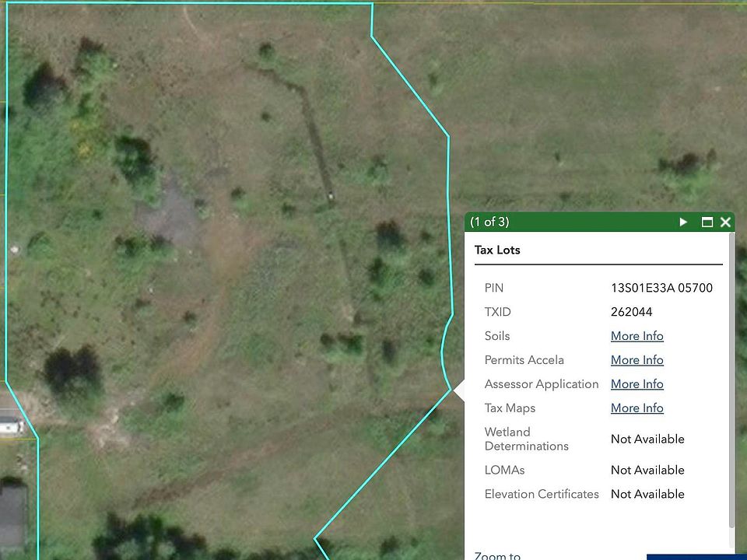
Task: Click the Zoom to link
Action: [497, 555]
